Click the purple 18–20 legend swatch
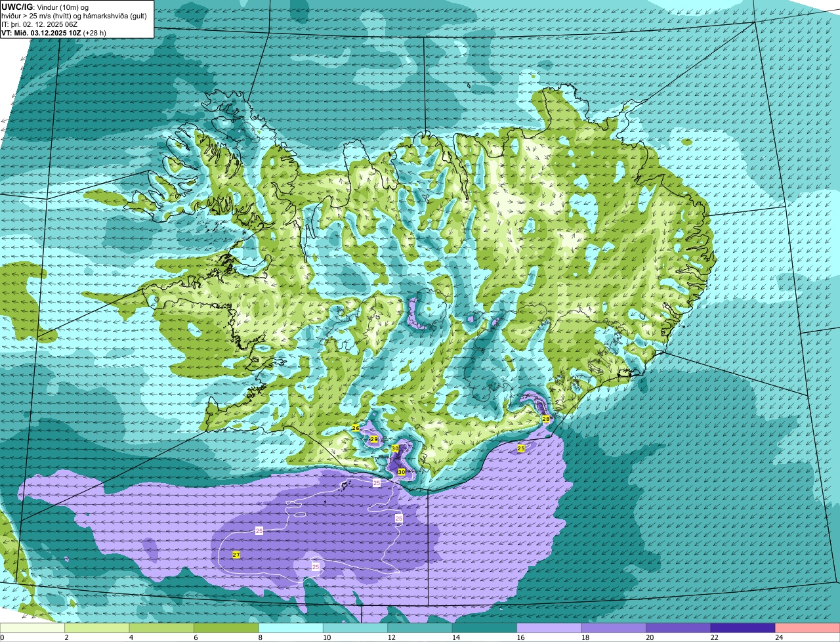The height and width of the screenshot is (642, 840). pyautogui.click(x=614, y=628)
